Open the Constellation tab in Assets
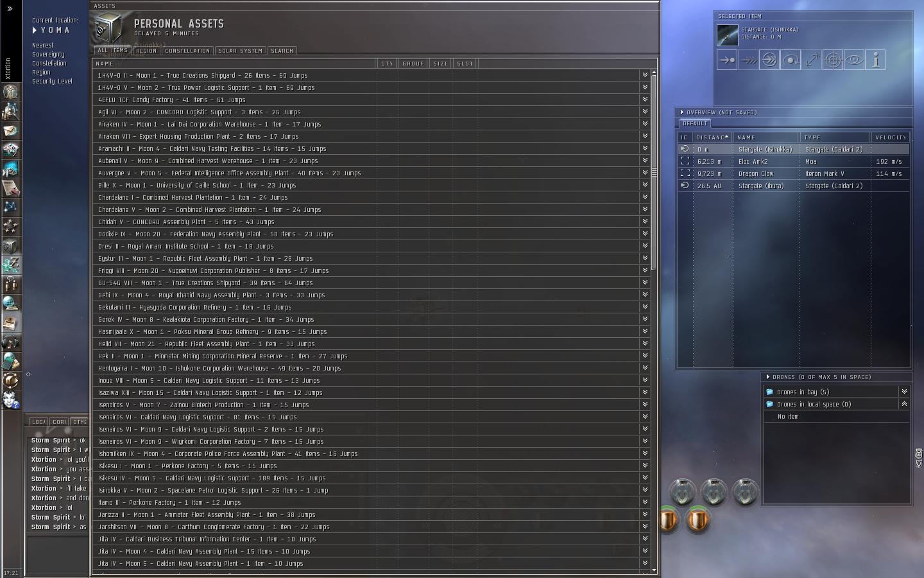 coord(187,51)
